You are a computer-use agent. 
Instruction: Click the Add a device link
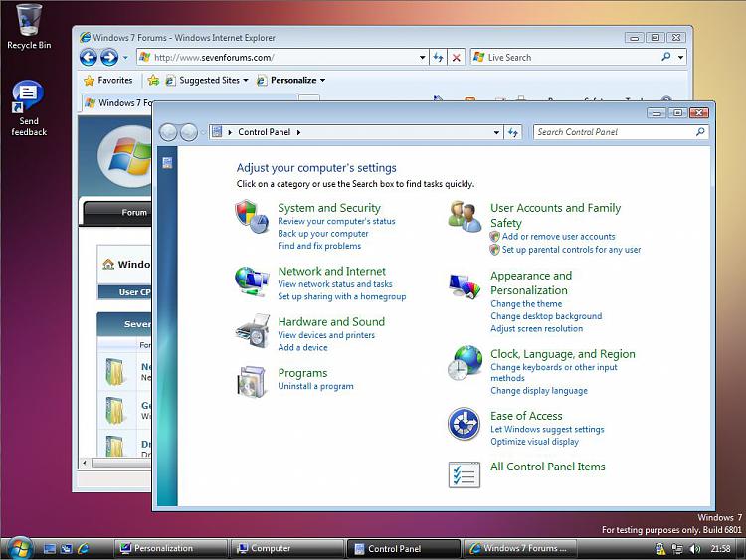(302, 347)
